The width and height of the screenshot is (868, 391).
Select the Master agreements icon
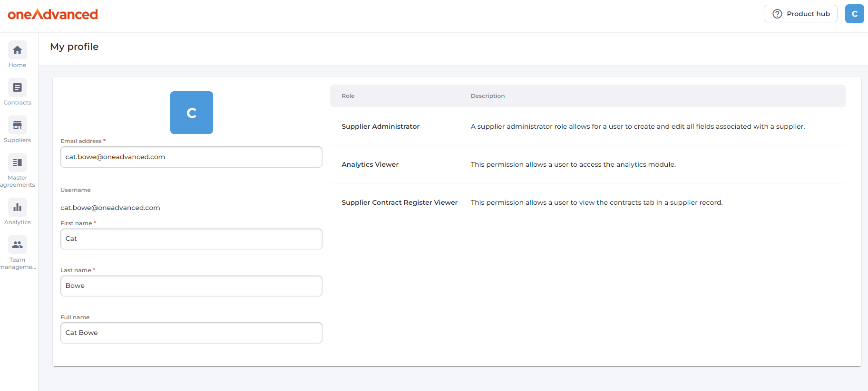[18, 163]
